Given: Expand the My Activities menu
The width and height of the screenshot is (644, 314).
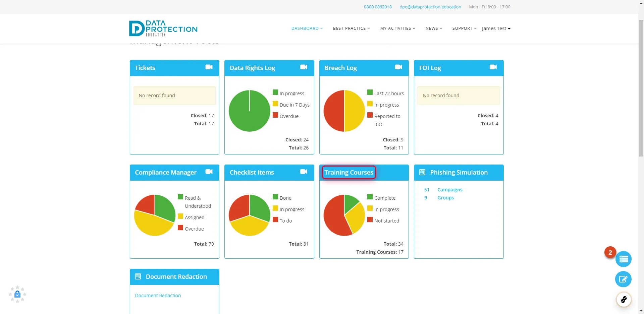Looking at the screenshot, I should tap(398, 28).
